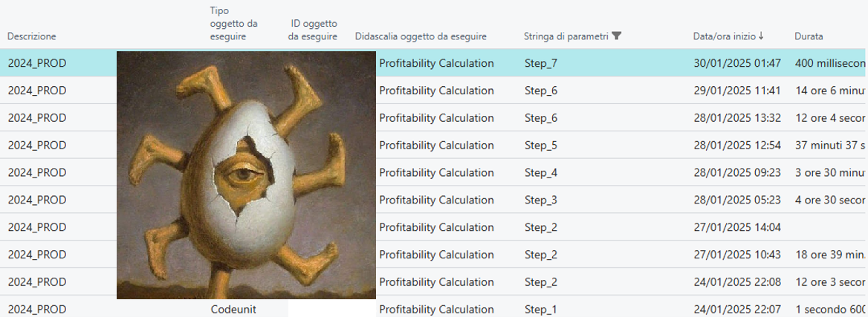Click the 400 millisecond duration cell

pos(830,63)
